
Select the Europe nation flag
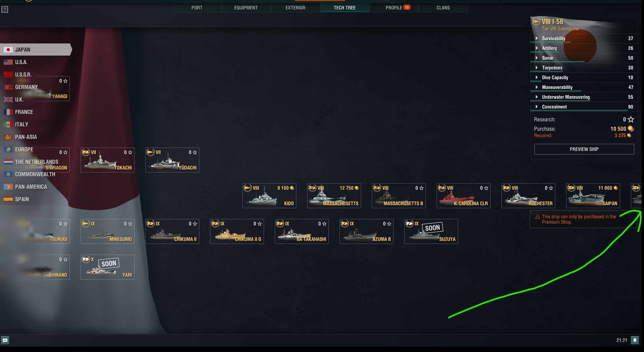click(x=8, y=149)
